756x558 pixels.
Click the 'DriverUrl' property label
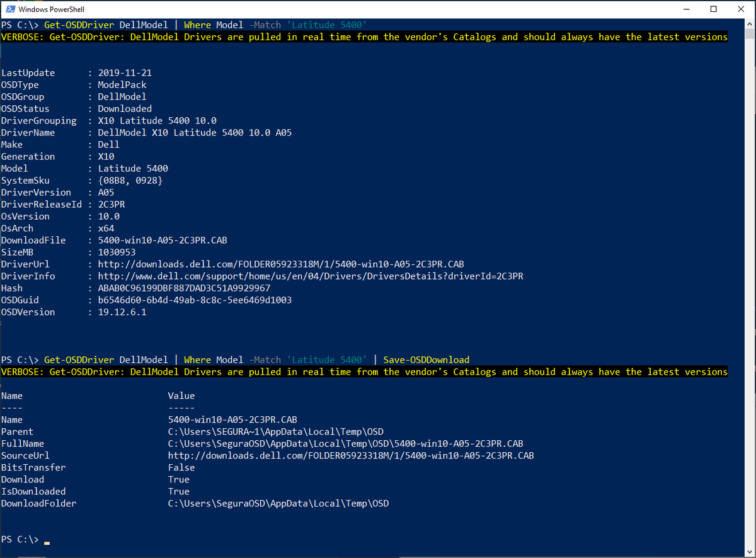click(25, 264)
